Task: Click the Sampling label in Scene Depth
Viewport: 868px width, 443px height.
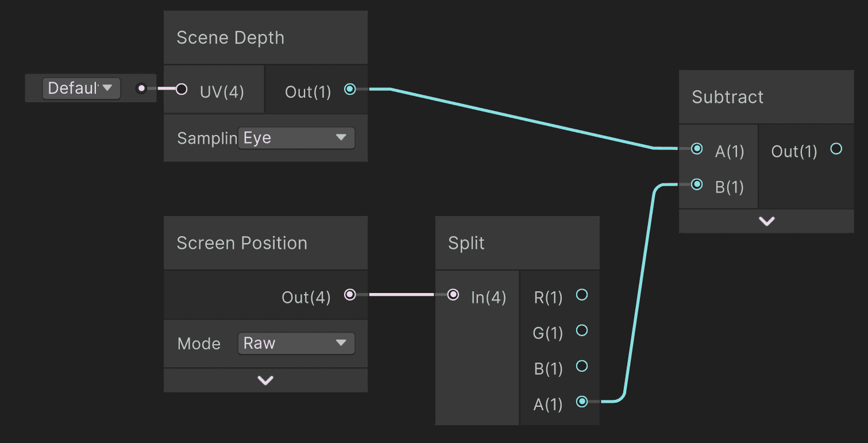Action: tap(207, 138)
